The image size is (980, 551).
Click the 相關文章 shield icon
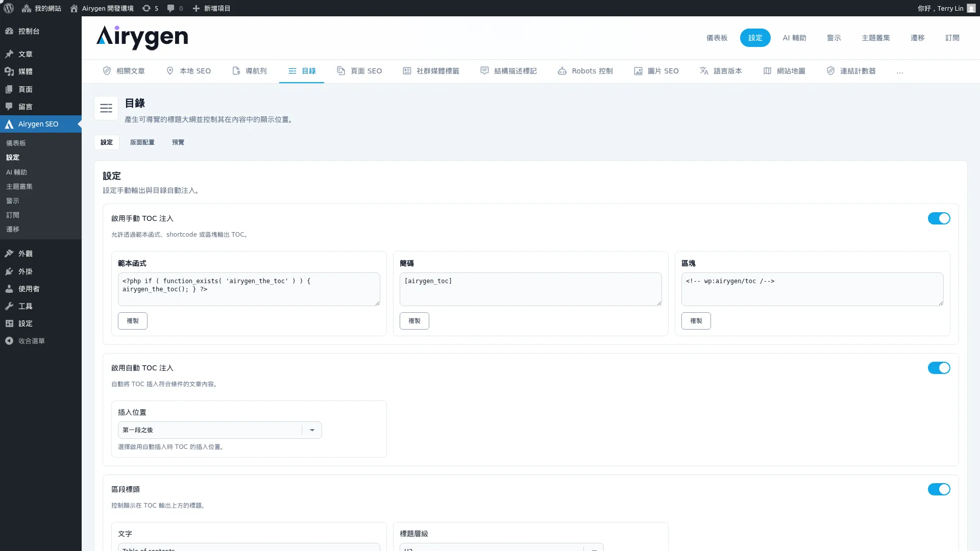107,71
